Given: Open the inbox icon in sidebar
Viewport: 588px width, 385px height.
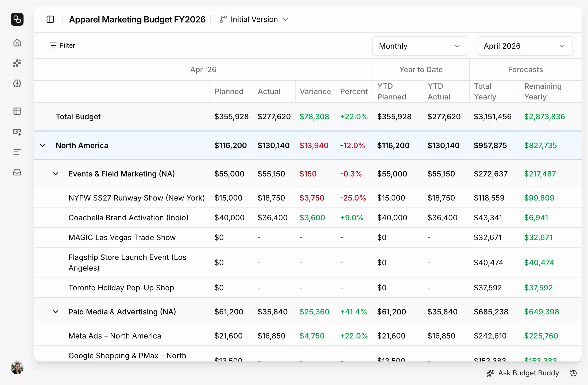Looking at the screenshot, I should pos(17,172).
